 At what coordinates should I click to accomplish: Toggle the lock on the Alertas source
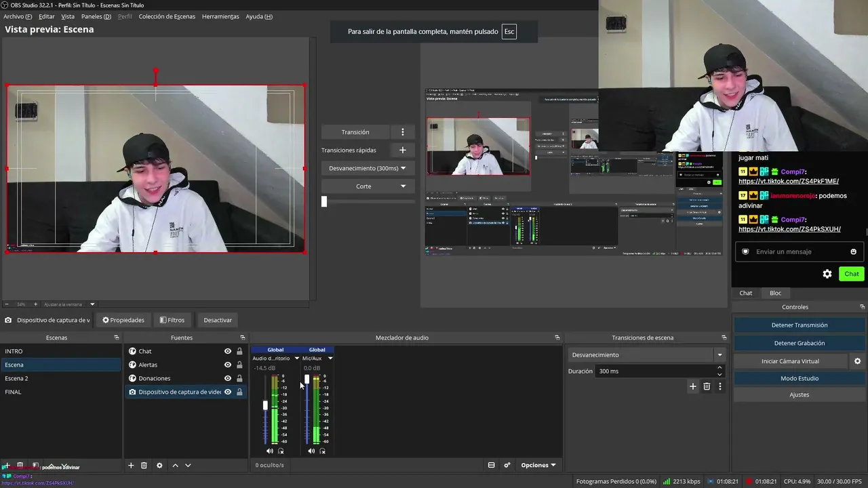(x=239, y=365)
